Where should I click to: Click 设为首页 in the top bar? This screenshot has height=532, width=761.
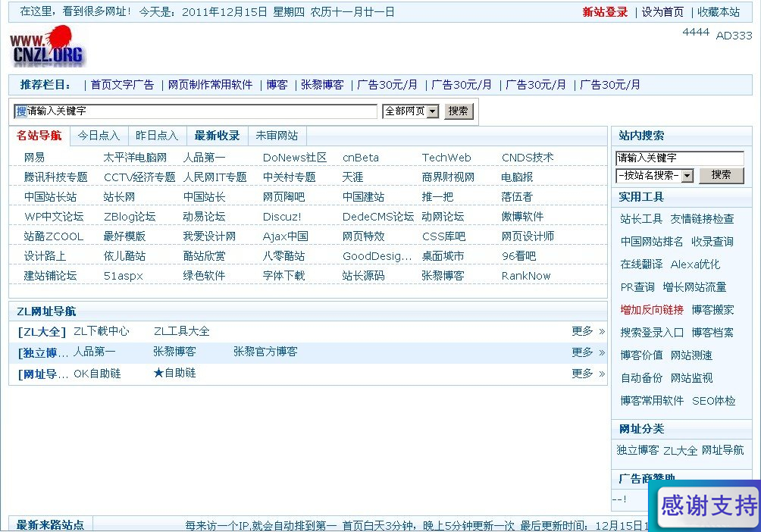click(662, 12)
